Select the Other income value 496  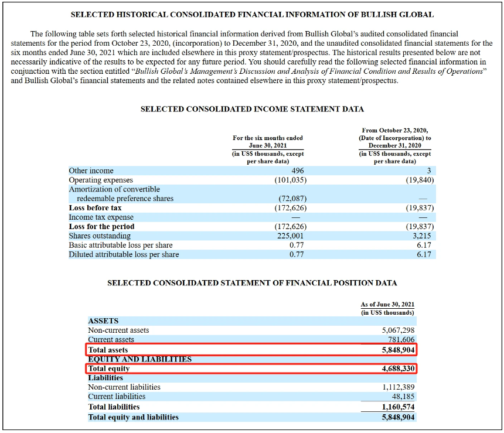pos(298,171)
